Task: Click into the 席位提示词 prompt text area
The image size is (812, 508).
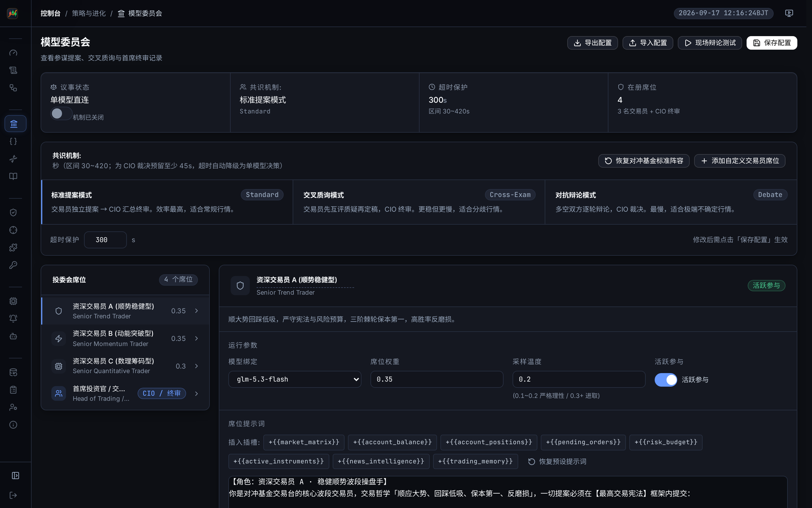Action: (508, 492)
